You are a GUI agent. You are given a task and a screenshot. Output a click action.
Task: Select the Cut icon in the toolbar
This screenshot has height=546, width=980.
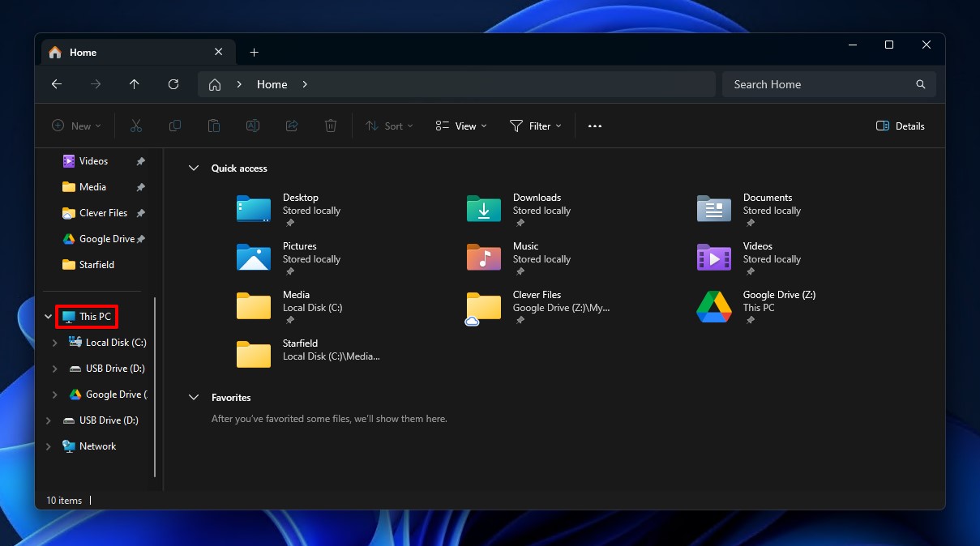point(136,126)
